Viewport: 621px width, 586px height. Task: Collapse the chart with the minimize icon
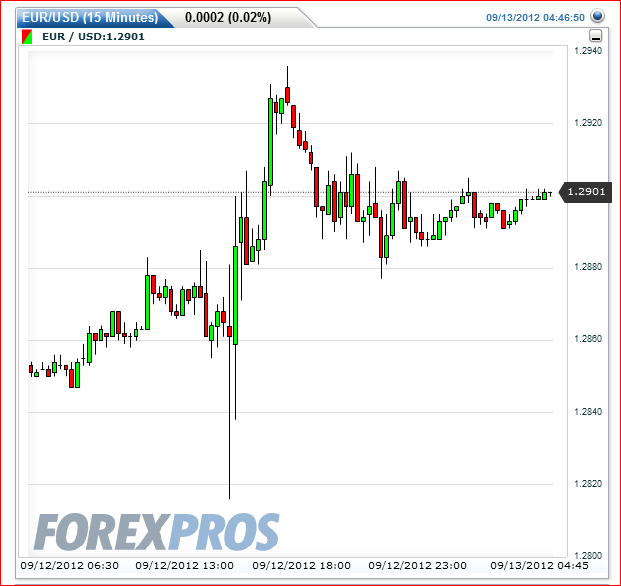click(x=595, y=36)
